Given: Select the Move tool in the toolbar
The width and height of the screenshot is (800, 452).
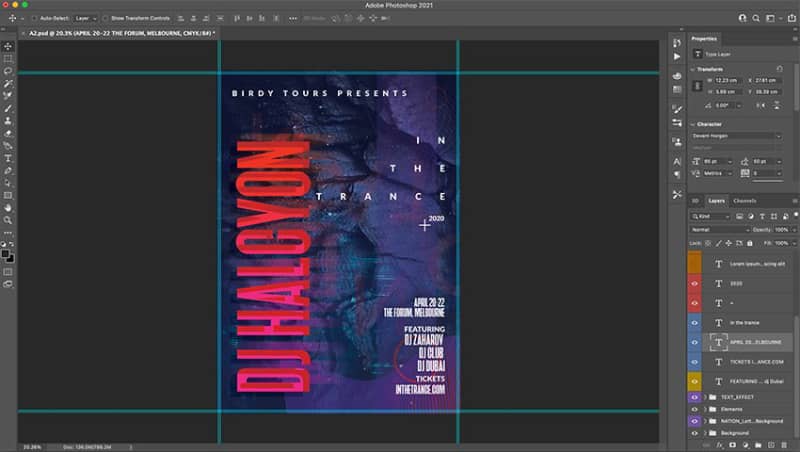Looking at the screenshot, I should (x=8, y=46).
